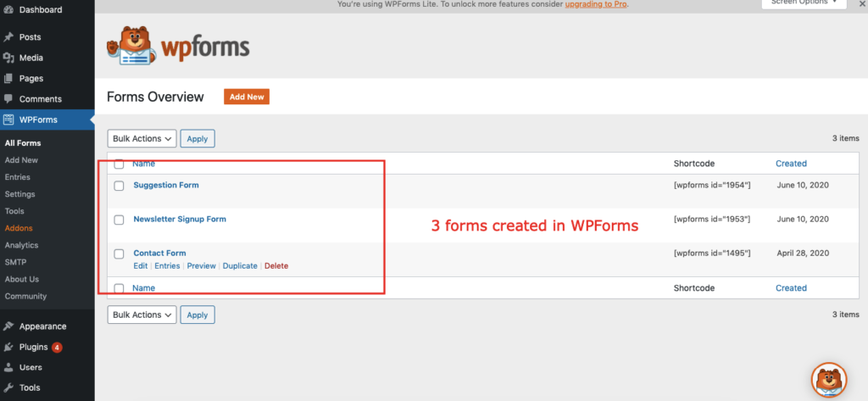Click the April 28, 2020 date
The height and width of the screenshot is (401, 868).
click(803, 253)
